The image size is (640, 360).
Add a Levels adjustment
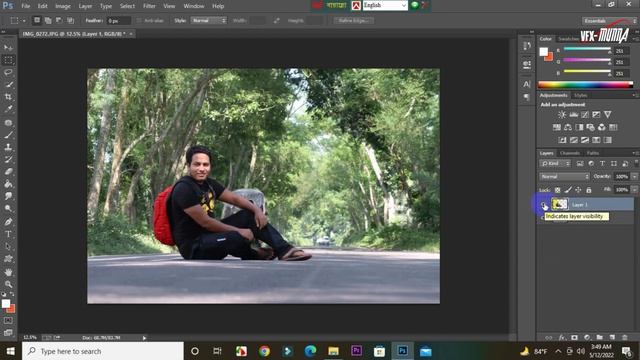tap(573, 115)
